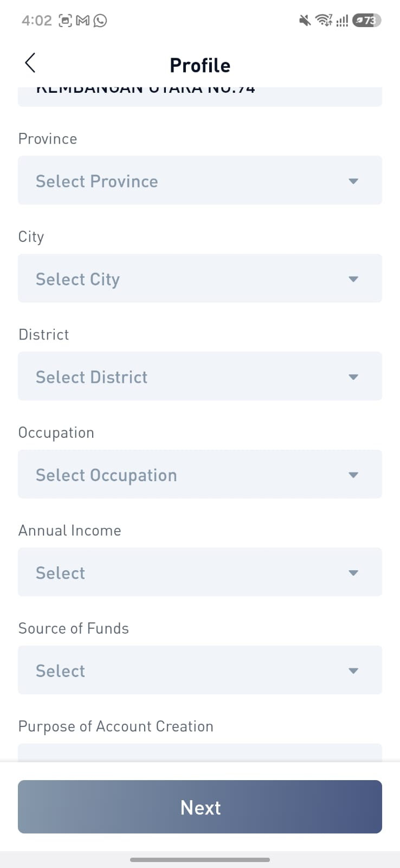Tap the muted bell icon in status bar
Screen dimensions: 400x868
point(305,21)
